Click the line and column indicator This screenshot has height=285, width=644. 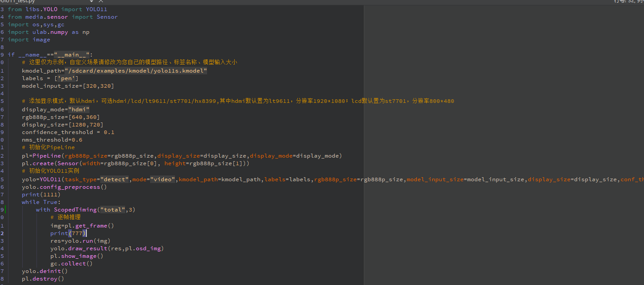click(x=628, y=1)
